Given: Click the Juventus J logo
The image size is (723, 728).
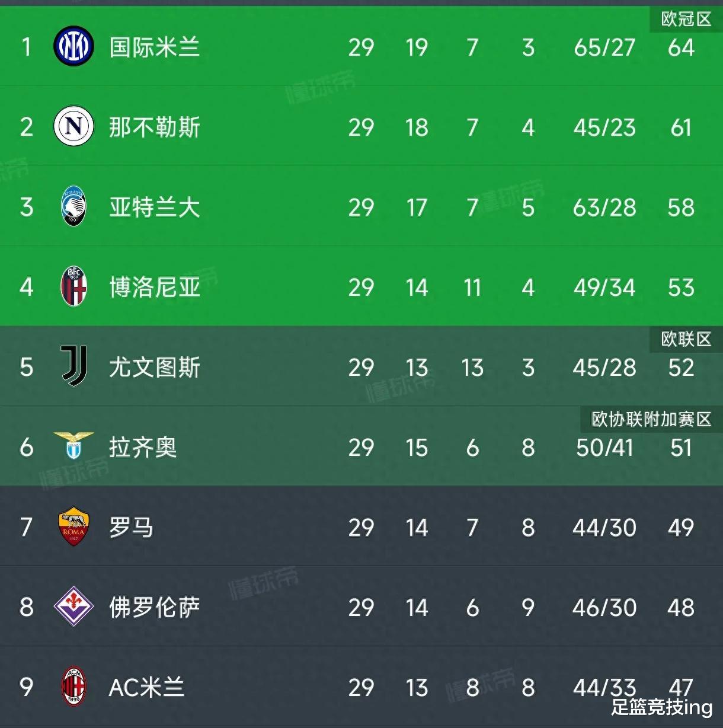Looking at the screenshot, I should point(75,366).
